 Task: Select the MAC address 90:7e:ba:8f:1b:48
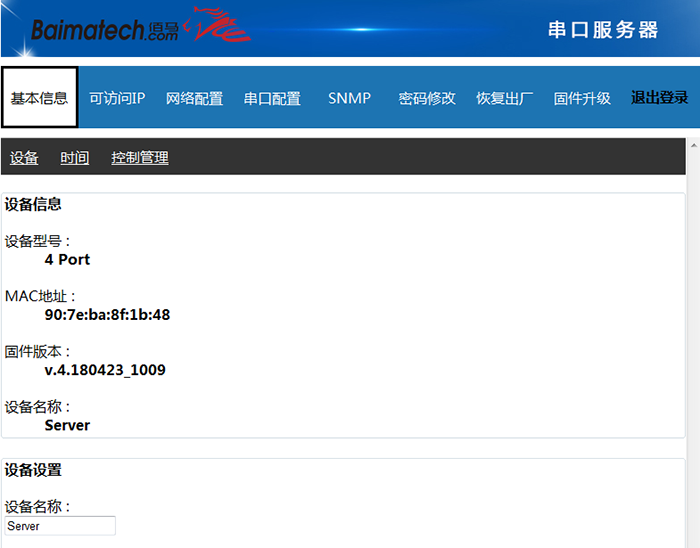tap(107, 315)
